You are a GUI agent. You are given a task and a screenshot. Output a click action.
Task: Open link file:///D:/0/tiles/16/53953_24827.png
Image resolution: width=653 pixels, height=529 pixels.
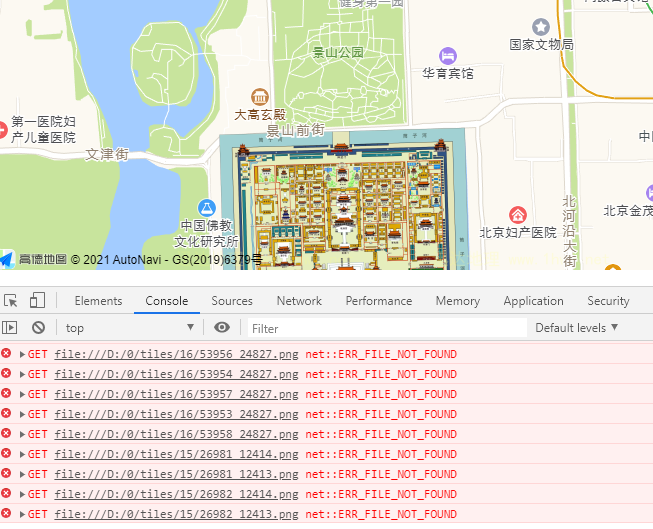(x=177, y=414)
